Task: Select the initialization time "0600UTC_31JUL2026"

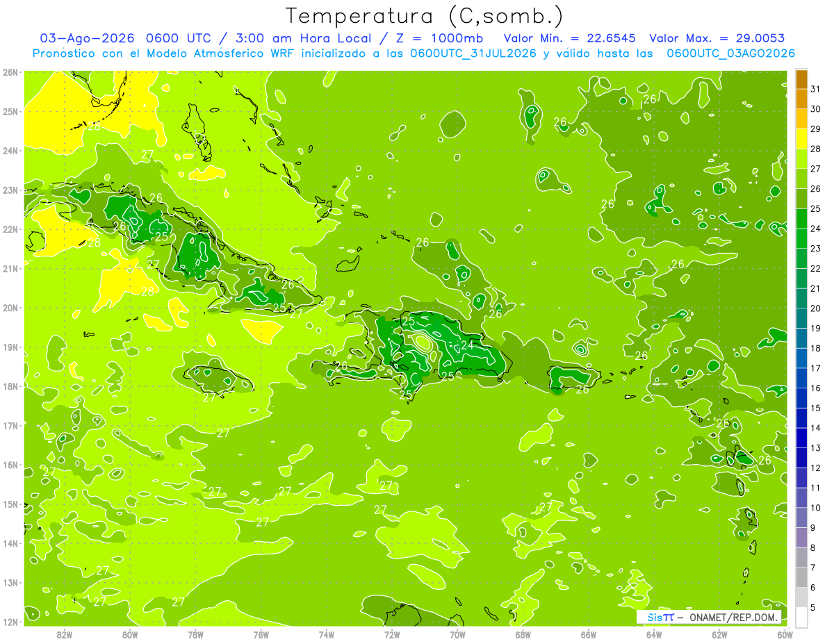Action: click(473, 53)
